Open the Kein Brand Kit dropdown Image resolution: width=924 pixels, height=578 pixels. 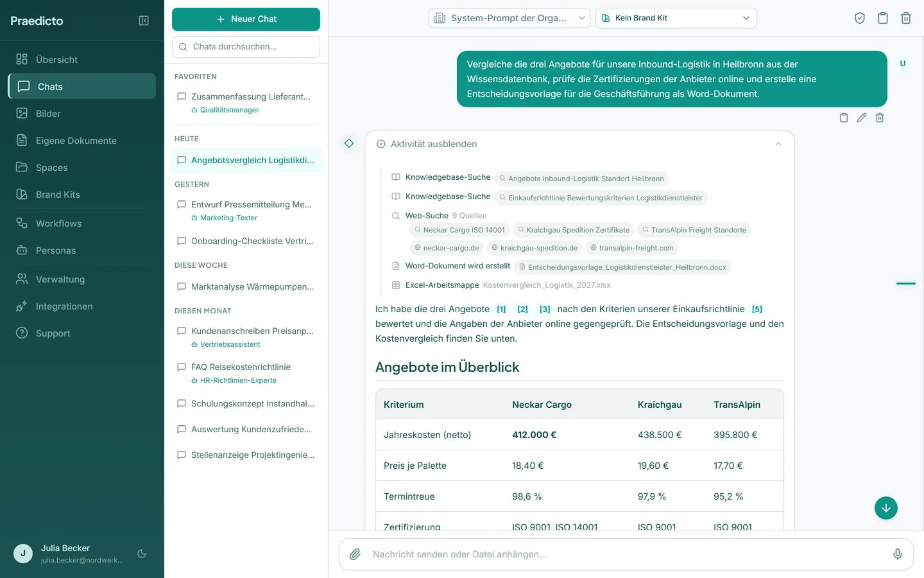(676, 18)
